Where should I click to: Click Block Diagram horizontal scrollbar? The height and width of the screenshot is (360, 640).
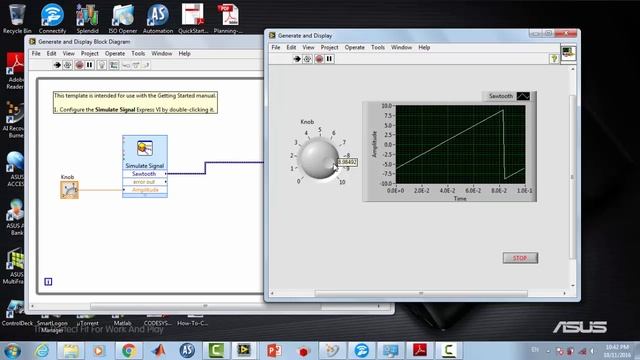[205, 306]
